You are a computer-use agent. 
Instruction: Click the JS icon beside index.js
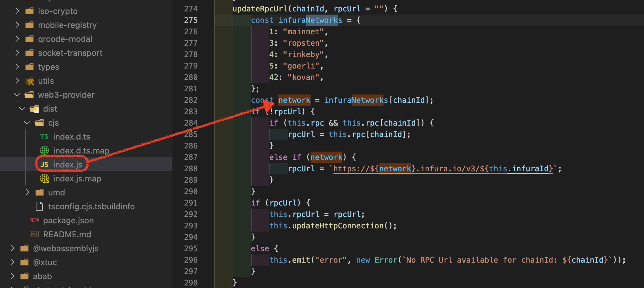point(44,165)
